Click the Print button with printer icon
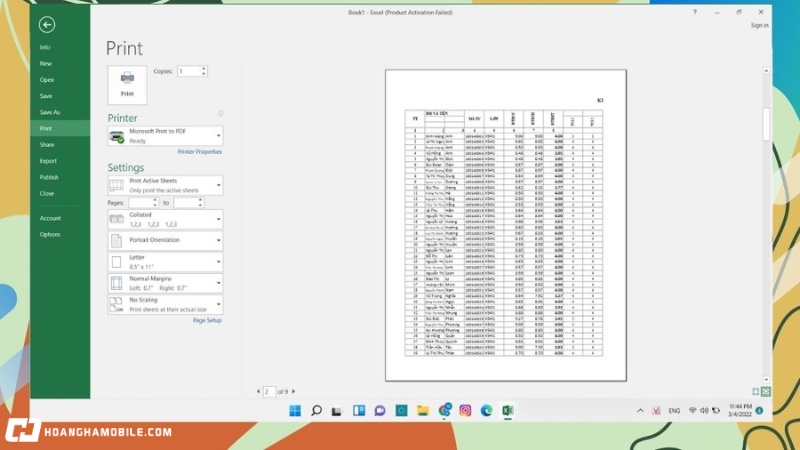Viewport: 800px width, 450px height. click(x=127, y=85)
